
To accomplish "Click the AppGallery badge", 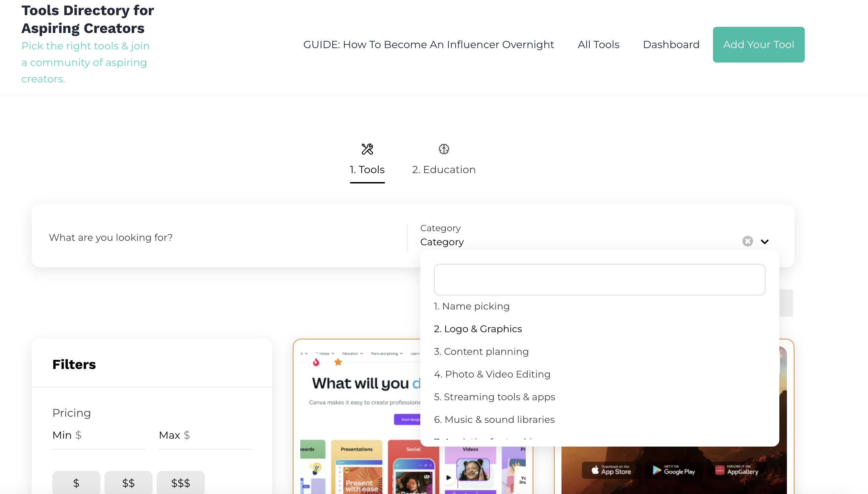I will 737,470.
